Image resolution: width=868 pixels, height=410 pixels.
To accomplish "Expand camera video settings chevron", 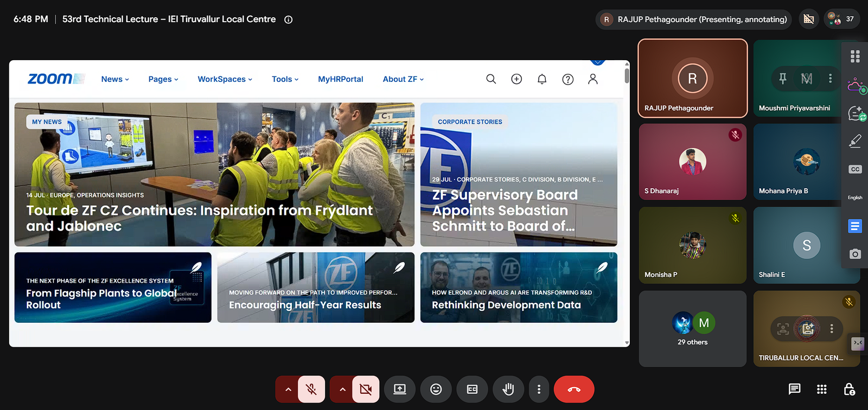I will click(342, 389).
